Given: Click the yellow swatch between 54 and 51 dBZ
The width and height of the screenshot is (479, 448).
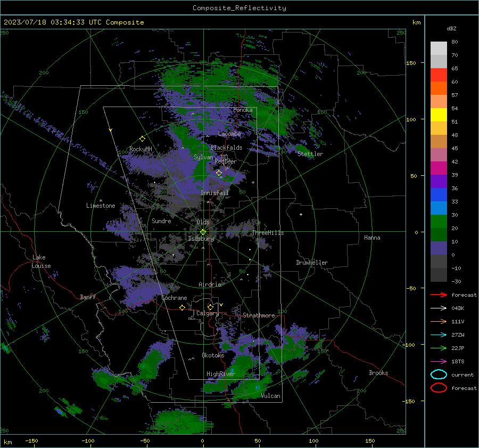Looking at the screenshot, I should 439,115.
